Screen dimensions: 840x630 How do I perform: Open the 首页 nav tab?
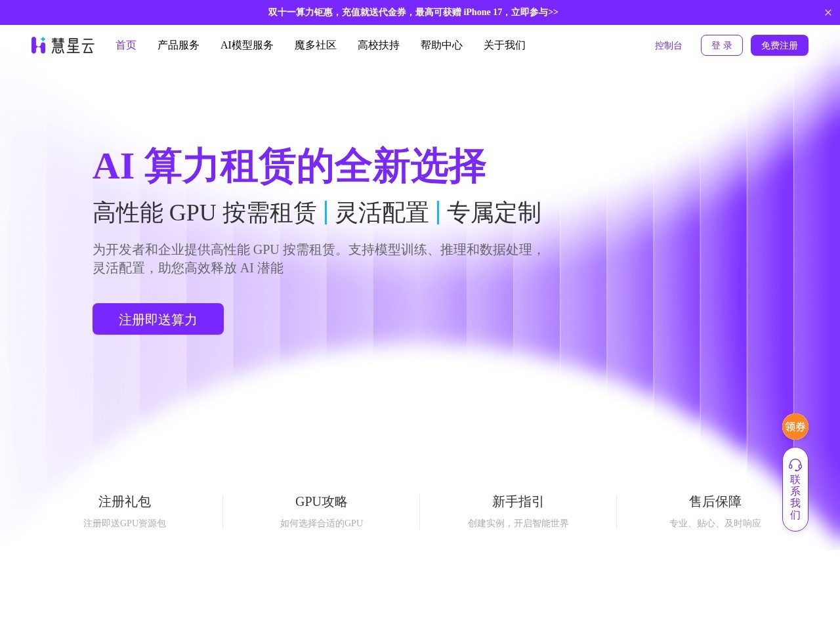tap(125, 45)
